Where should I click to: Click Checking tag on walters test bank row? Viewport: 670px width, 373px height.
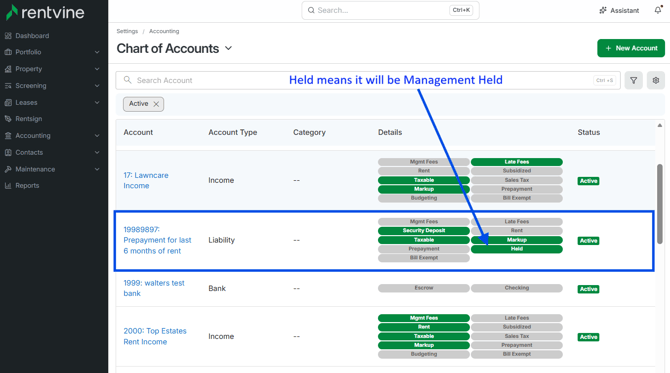click(x=517, y=288)
